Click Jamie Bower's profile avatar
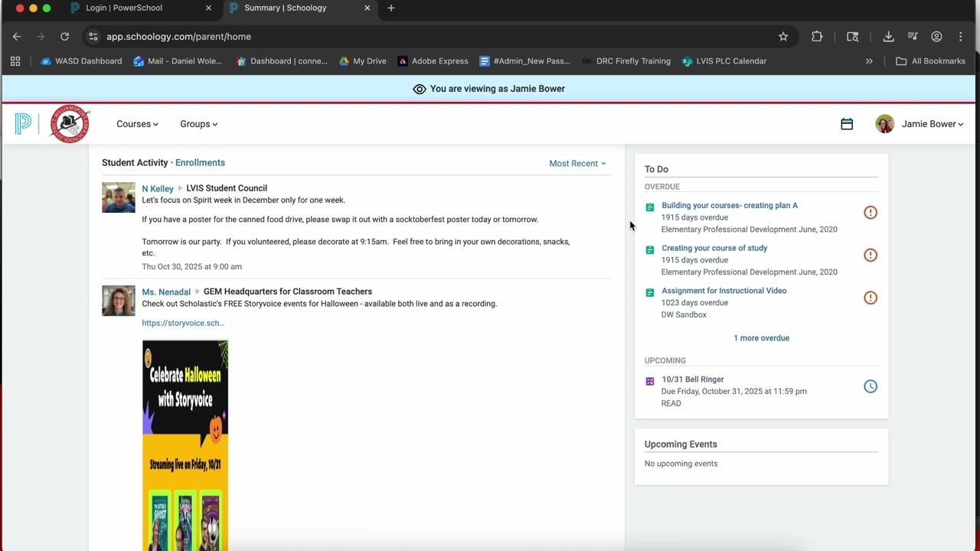 (x=884, y=124)
